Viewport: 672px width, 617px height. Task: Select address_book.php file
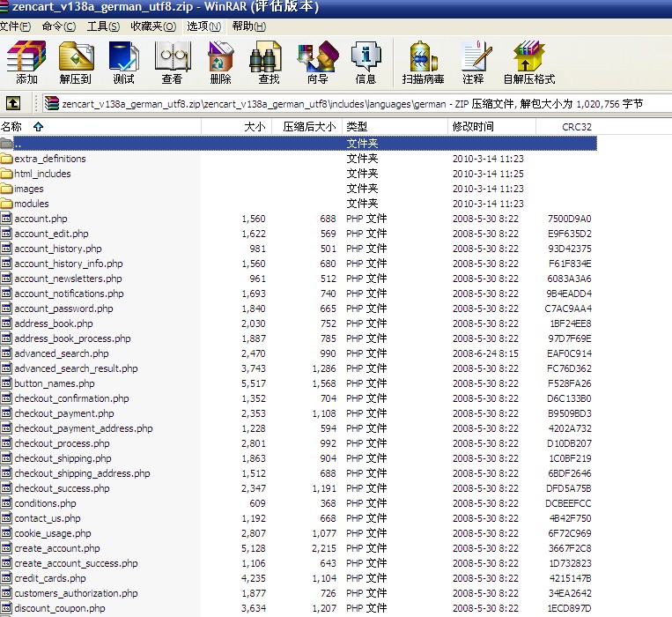pyautogui.click(x=53, y=323)
